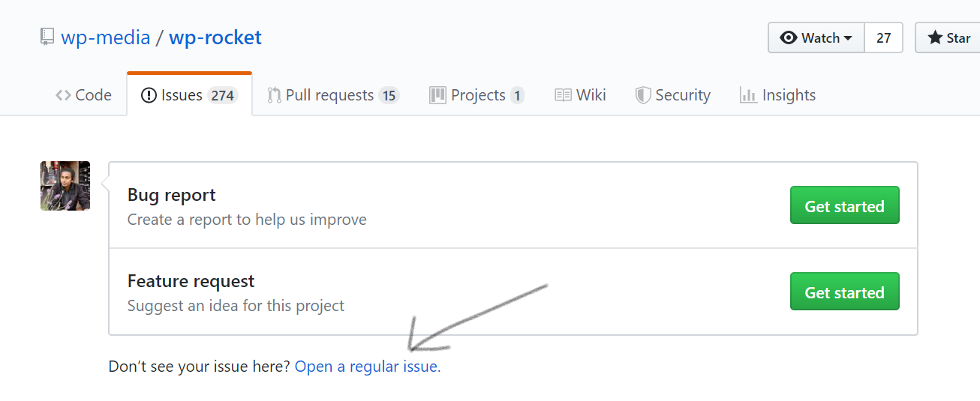Open the wp-media organization link
The width and height of the screenshot is (980, 401).
106,37
